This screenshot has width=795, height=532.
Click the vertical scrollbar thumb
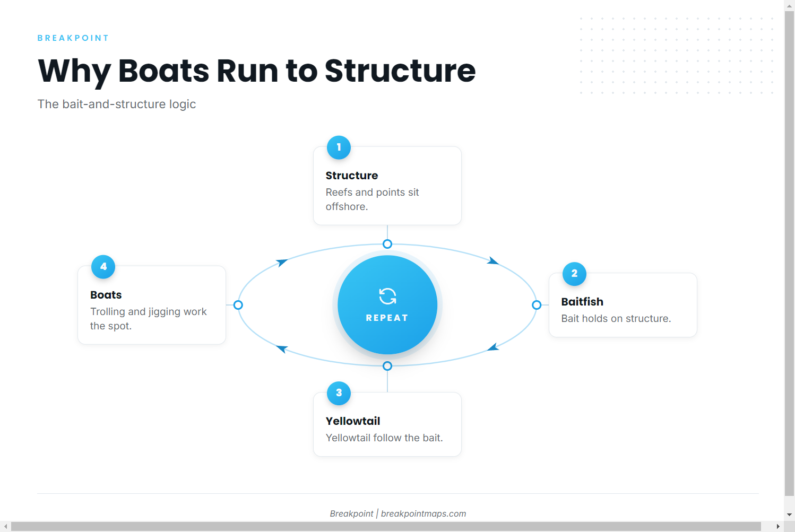click(789, 254)
